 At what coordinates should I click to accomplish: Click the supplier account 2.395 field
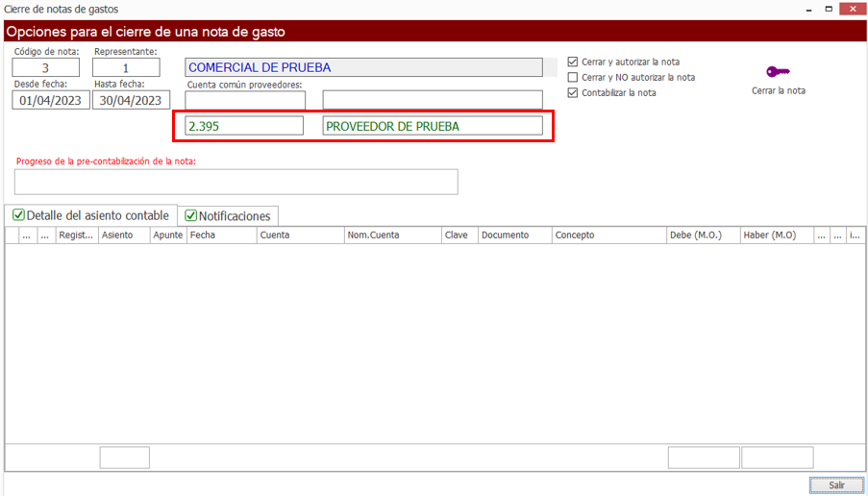tap(244, 126)
